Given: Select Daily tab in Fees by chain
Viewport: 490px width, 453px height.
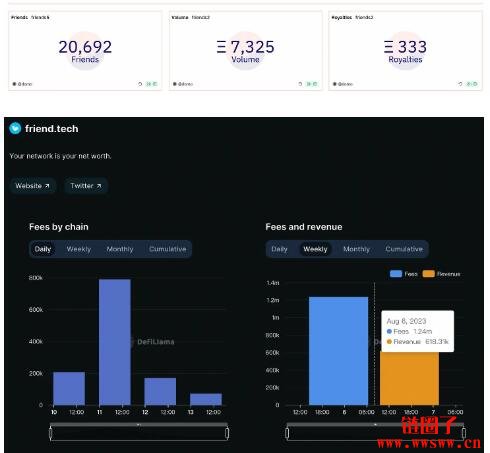Looking at the screenshot, I should pyautogui.click(x=43, y=249).
